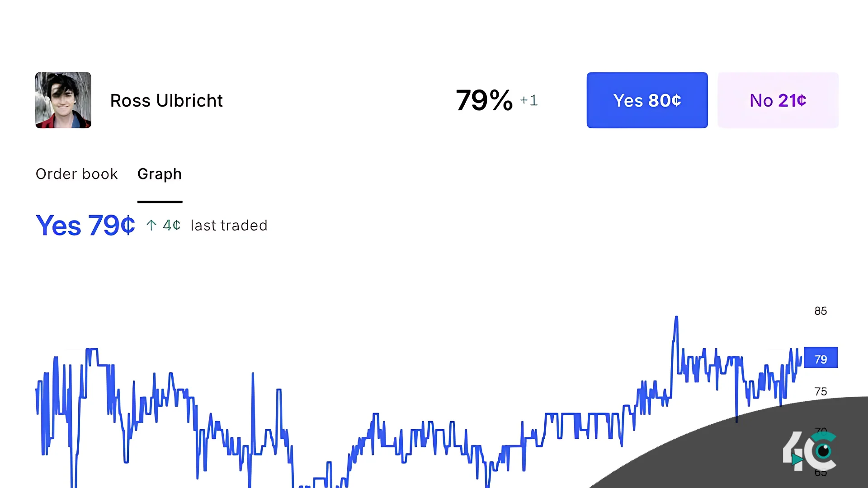The image size is (868, 488).
Task: Click the underline beneath the Graph tab
Action: (x=160, y=202)
